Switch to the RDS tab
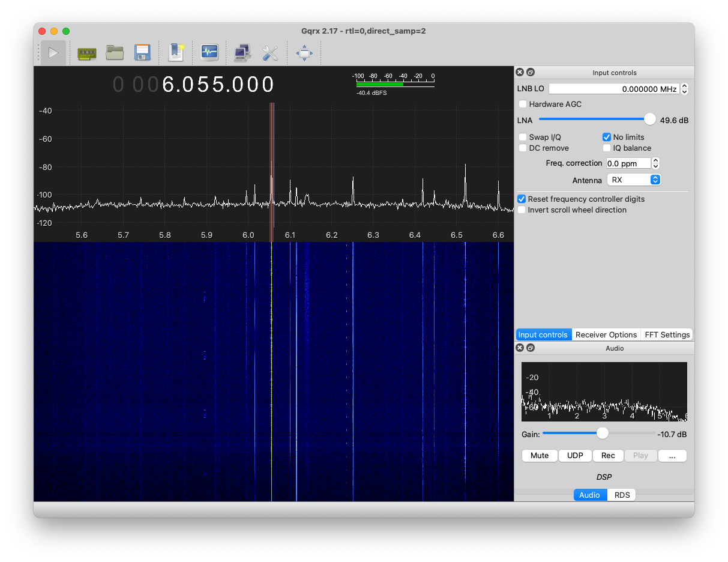 click(622, 495)
